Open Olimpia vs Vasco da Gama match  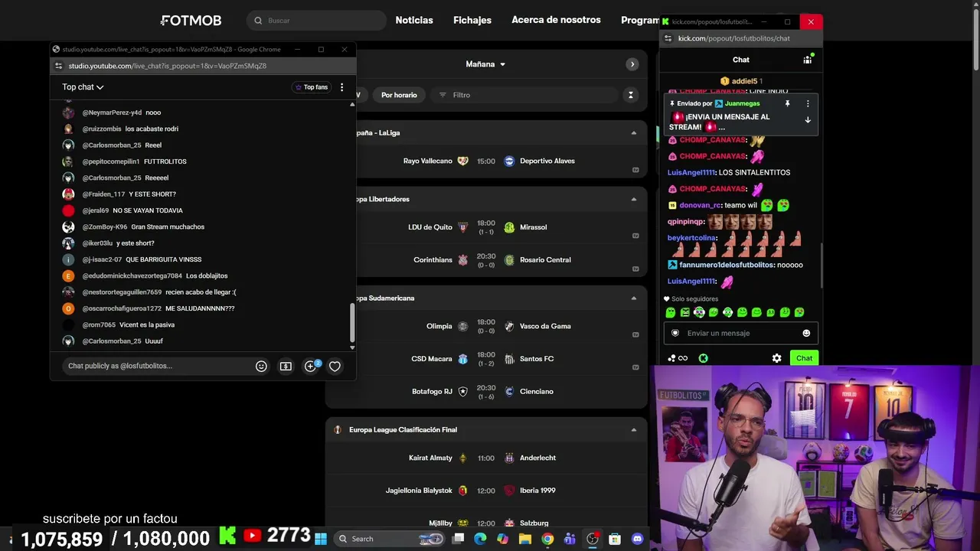pyautogui.click(x=487, y=326)
